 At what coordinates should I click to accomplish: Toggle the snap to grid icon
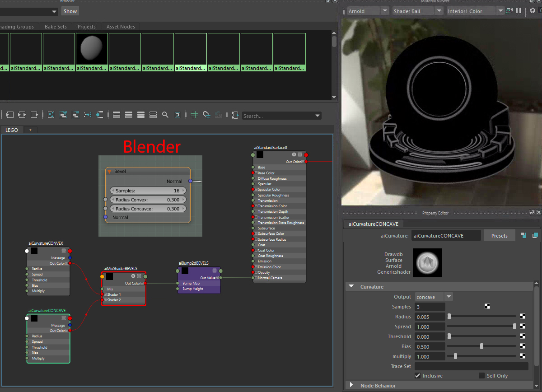[x=206, y=115]
